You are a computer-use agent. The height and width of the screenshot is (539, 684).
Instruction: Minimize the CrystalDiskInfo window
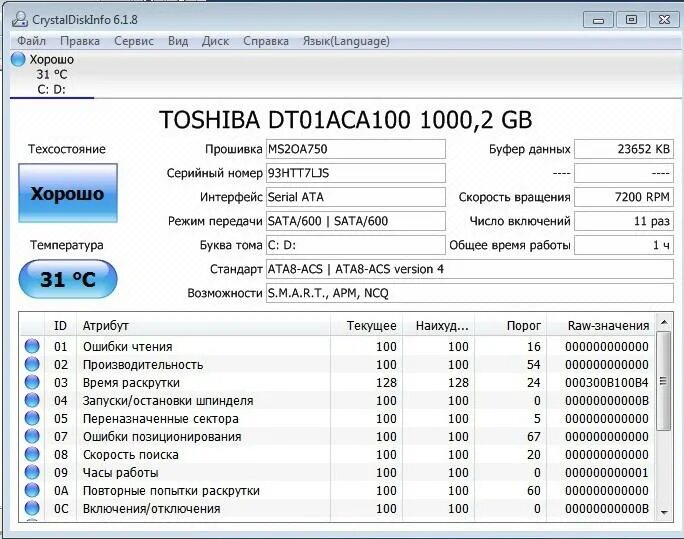click(x=598, y=20)
